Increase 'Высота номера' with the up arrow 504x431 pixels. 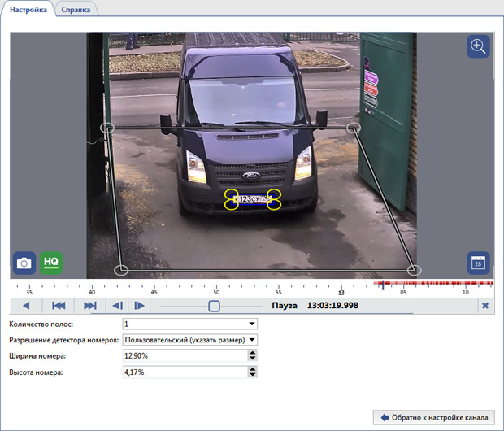click(252, 368)
